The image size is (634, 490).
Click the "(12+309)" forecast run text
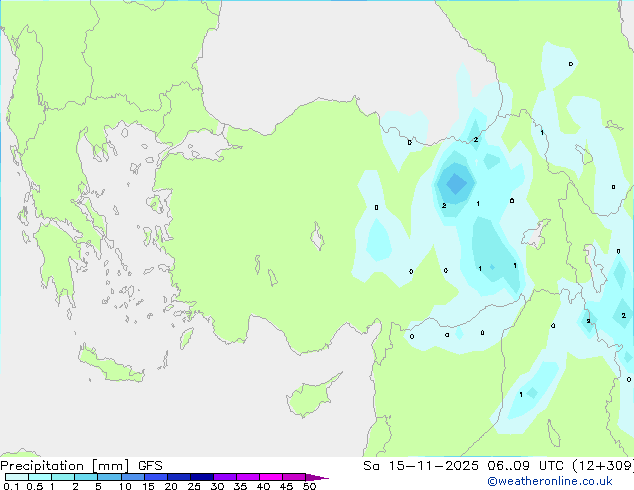603,466
